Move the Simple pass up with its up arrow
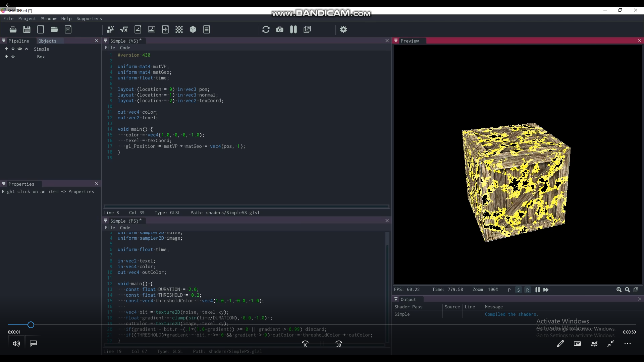This screenshot has height=362, width=644. (6, 49)
